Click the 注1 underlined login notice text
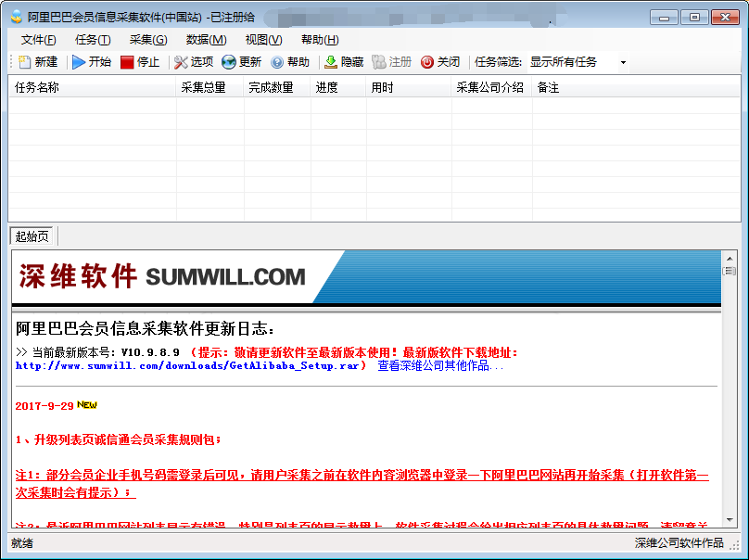Screen dimensions: 749x560 [x=362, y=484]
